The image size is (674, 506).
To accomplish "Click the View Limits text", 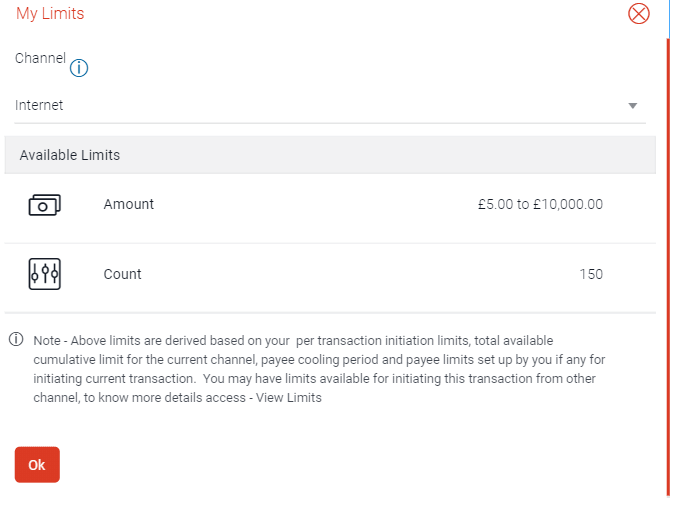I will (x=288, y=397).
